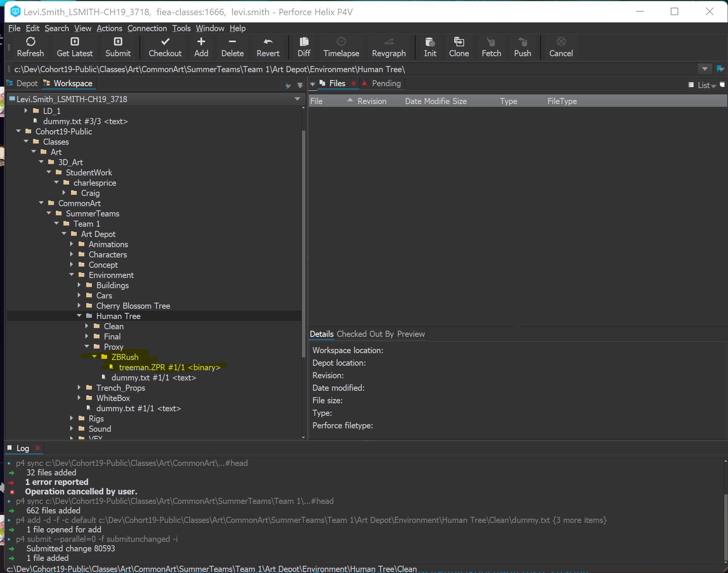728x573 pixels.
Task: Open the Actions menu
Action: pos(109,28)
